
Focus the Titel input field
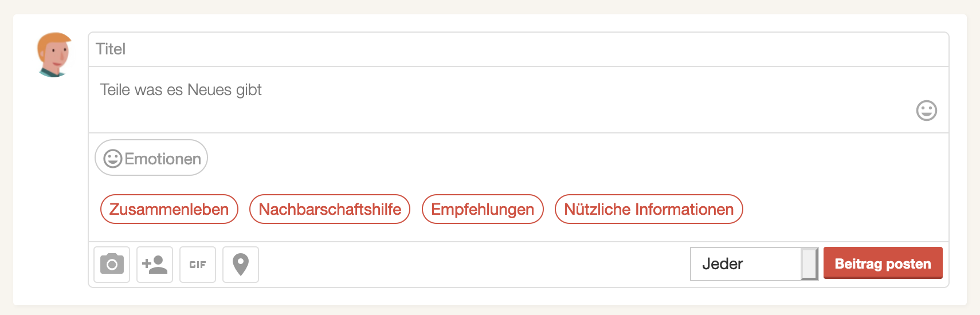[x=516, y=49]
